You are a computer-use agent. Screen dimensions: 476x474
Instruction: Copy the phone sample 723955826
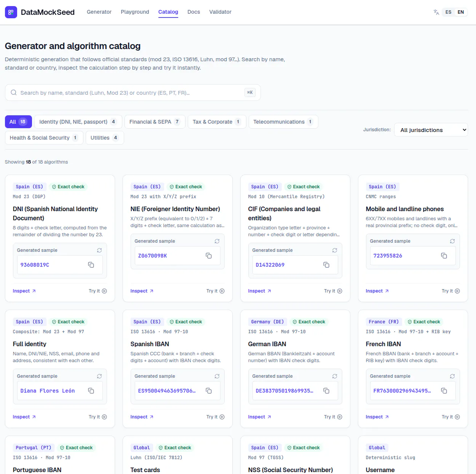[x=444, y=256]
